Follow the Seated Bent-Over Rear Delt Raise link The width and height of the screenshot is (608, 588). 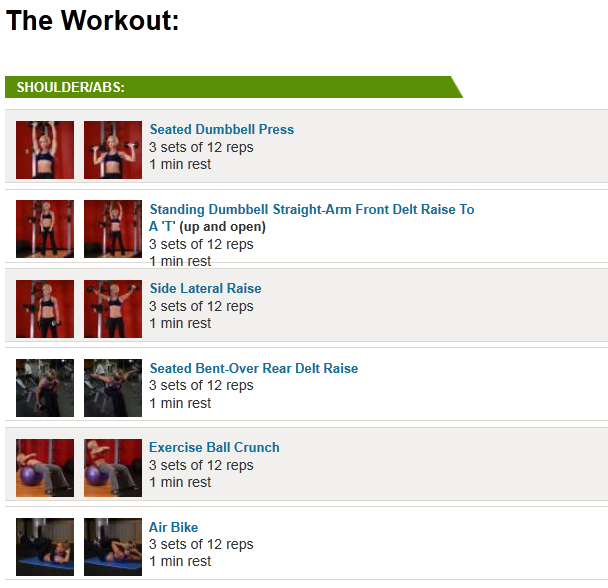[x=253, y=368]
